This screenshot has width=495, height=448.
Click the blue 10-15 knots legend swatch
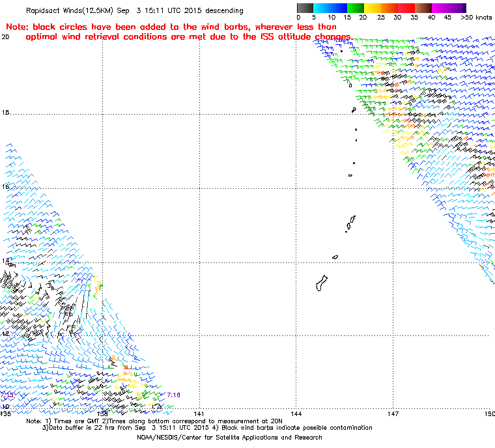[x=339, y=8]
